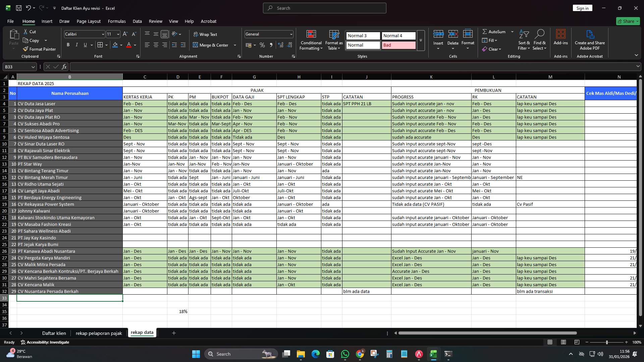
Task: Open Sort & Filter options
Action: coord(524,40)
